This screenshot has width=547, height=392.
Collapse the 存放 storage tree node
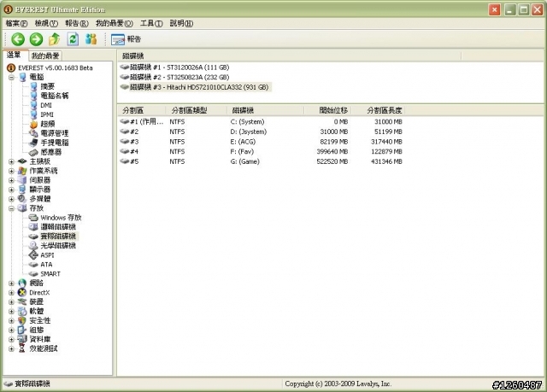11,208
